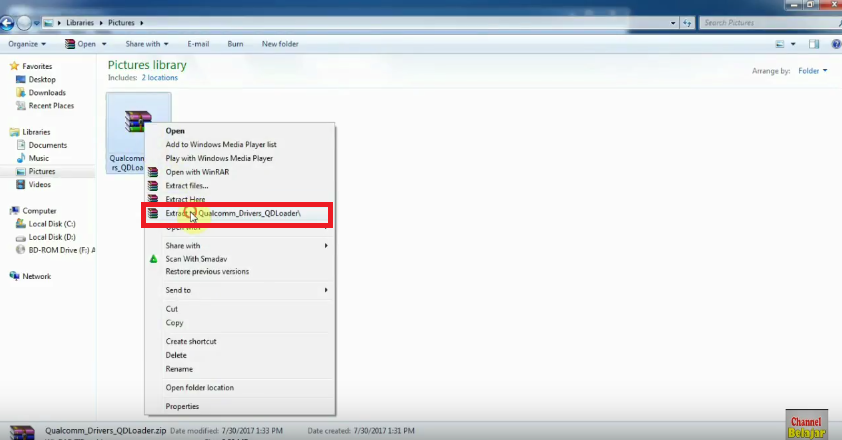
Task: Click Pictures in the address bar
Action: [x=121, y=23]
